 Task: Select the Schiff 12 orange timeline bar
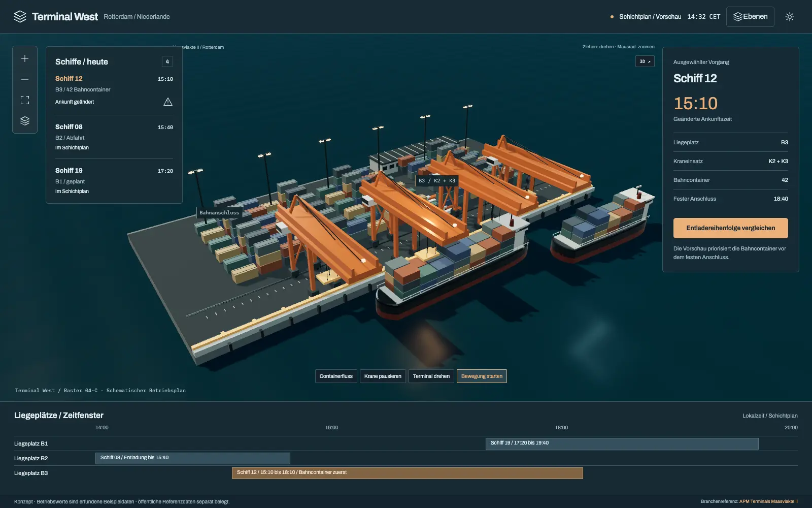coord(408,473)
